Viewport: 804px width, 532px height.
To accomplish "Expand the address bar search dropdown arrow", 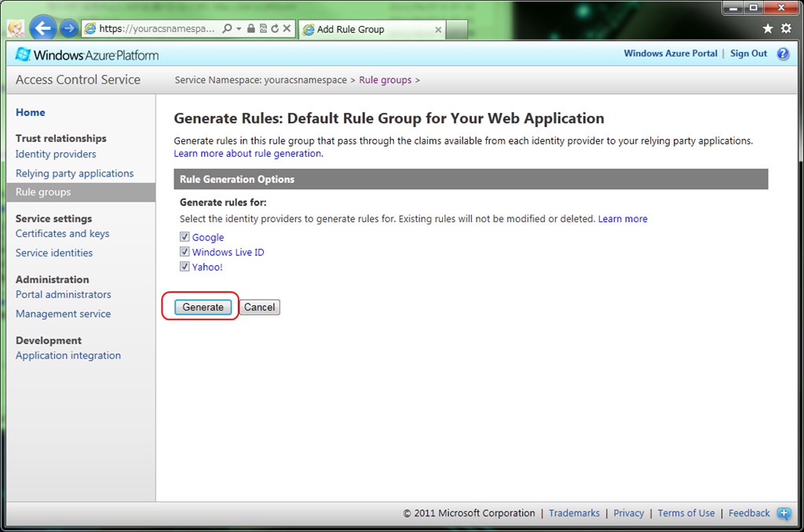I will point(239,29).
